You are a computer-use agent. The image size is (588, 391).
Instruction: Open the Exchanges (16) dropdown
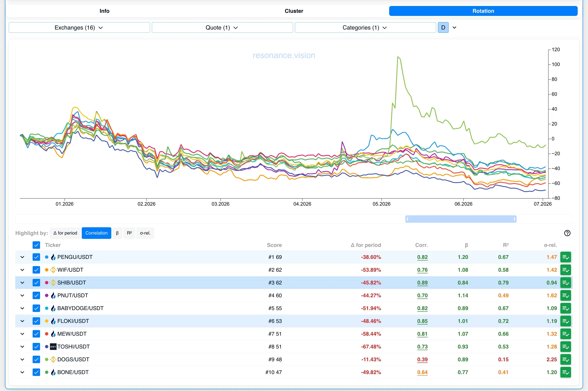[79, 27]
